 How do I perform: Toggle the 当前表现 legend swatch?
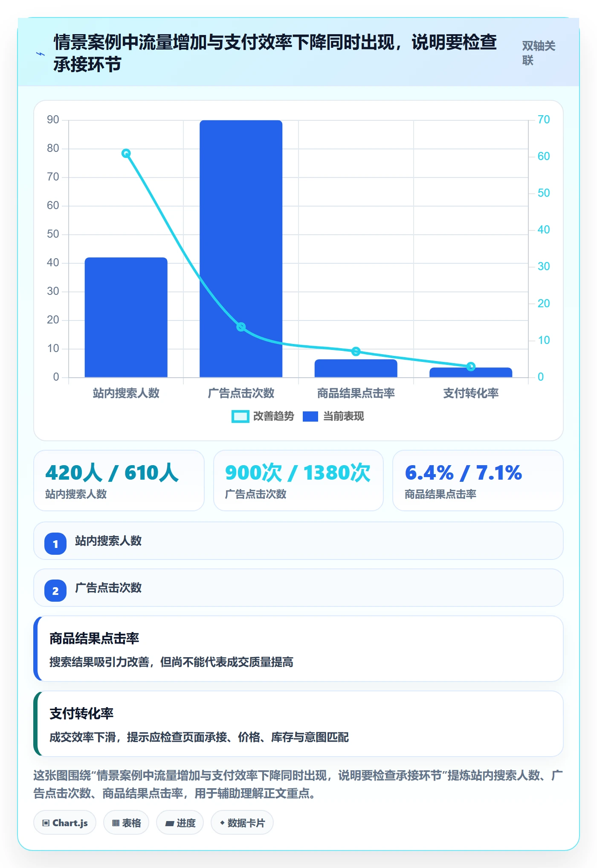pyautogui.click(x=310, y=417)
